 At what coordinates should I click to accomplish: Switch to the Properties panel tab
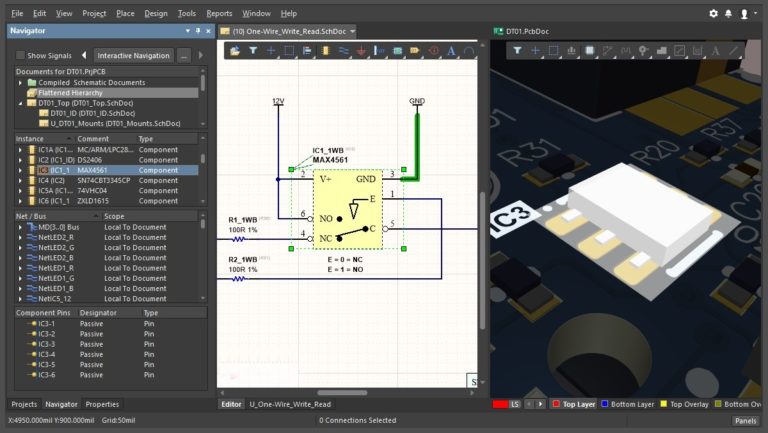click(x=102, y=404)
